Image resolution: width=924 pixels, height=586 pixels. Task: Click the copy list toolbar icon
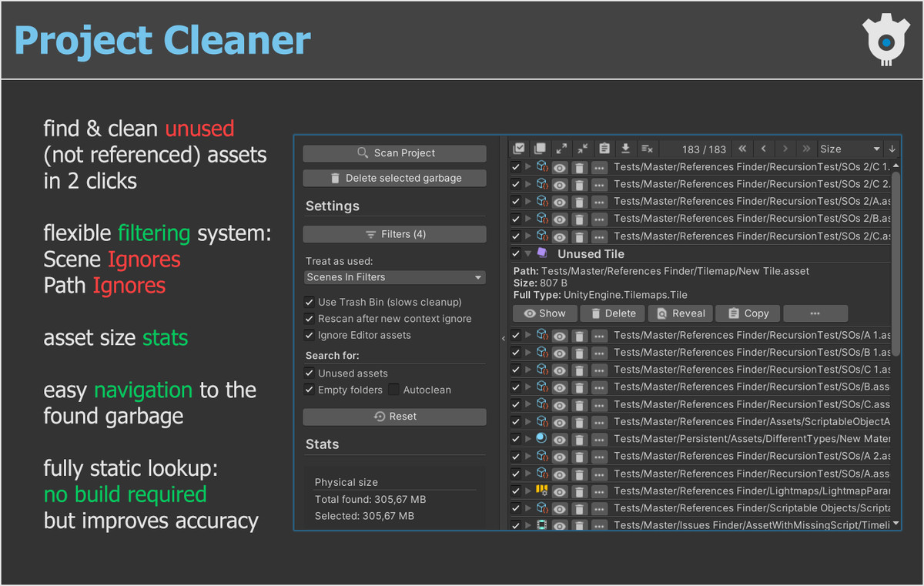pyautogui.click(x=539, y=148)
